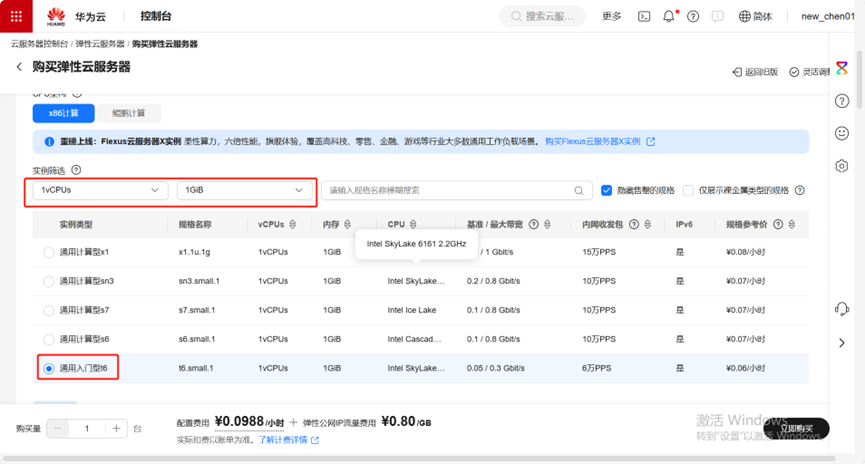The height and width of the screenshot is (464, 865).
Task: Select the 通用入门型t6 radio button
Action: (x=49, y=368)
